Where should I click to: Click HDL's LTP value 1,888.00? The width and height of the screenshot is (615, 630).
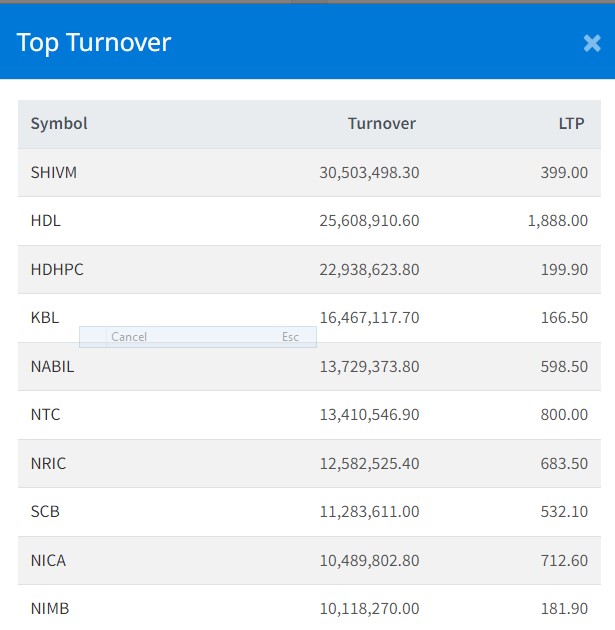tap(557, 221)
